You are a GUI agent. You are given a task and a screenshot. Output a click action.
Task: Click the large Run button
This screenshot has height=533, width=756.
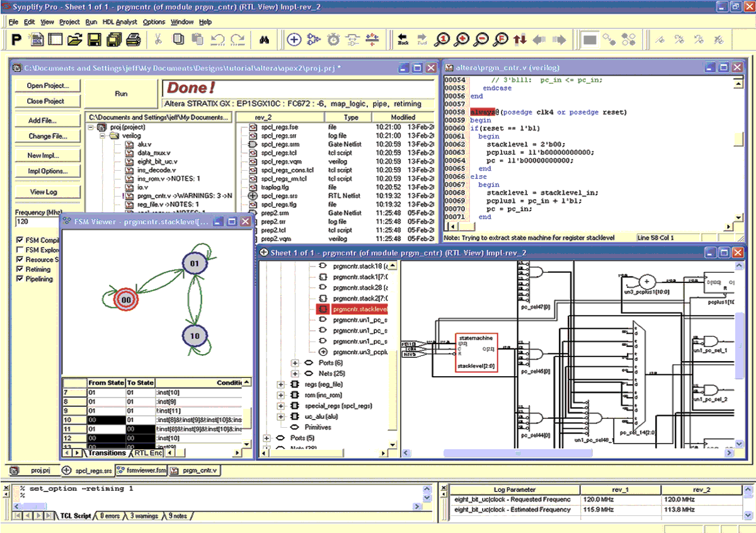pos(122,94)
